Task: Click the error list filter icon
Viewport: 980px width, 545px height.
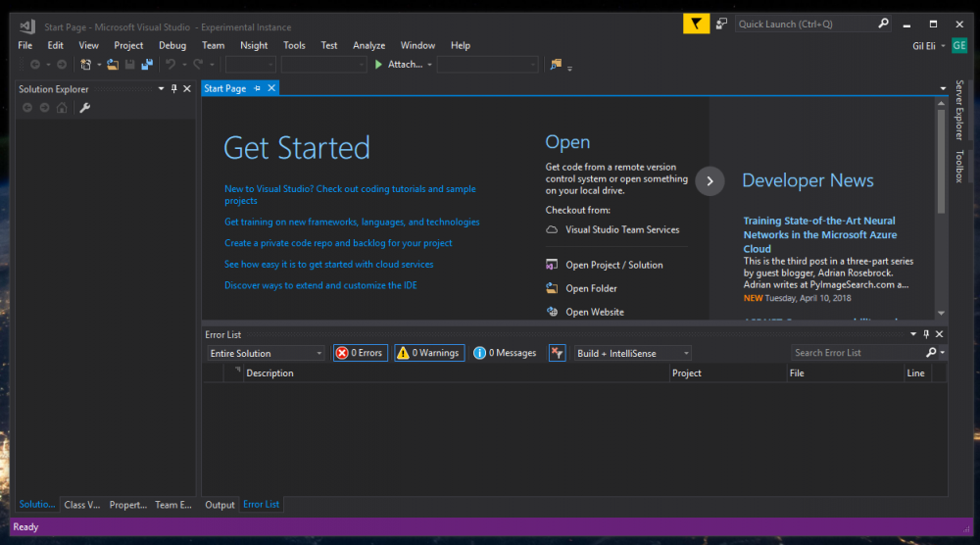Action: (557, 353)
